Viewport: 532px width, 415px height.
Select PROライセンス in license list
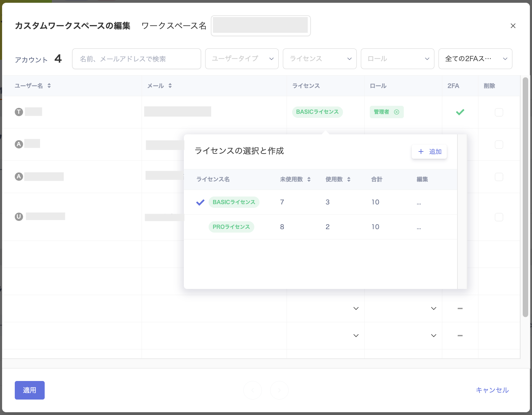point(231,227)
